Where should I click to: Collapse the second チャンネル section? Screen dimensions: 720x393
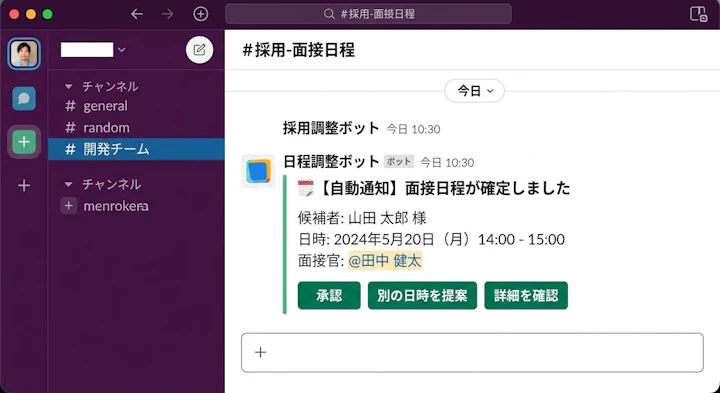click(x=69, y=184)
